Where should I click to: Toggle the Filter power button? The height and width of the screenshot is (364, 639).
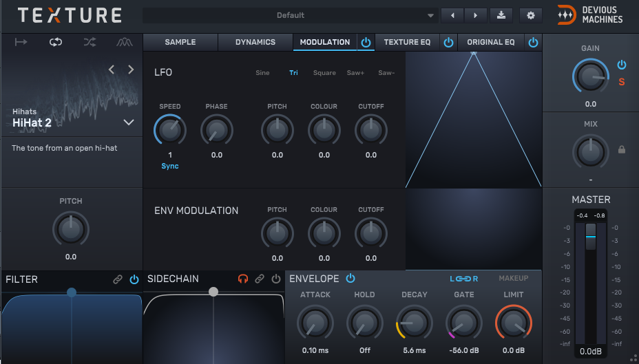point(134,279)
